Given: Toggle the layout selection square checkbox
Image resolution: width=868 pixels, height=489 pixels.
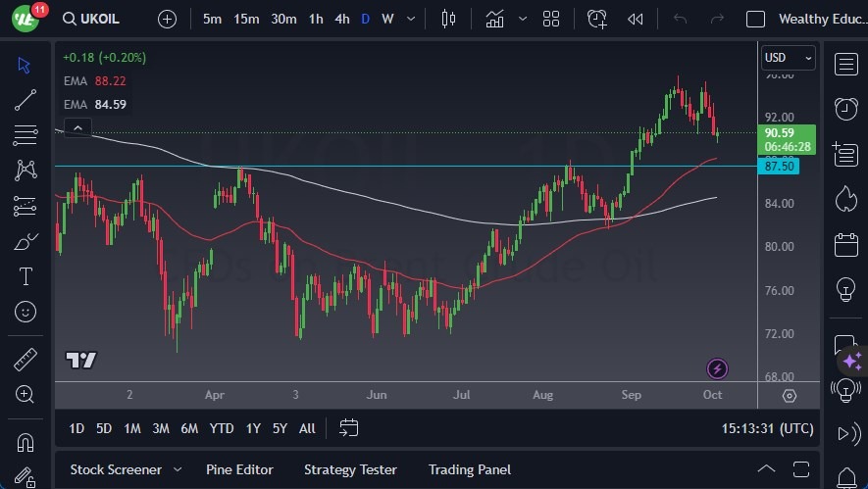Looking at the screenshot, I should (x=755, y=19).
